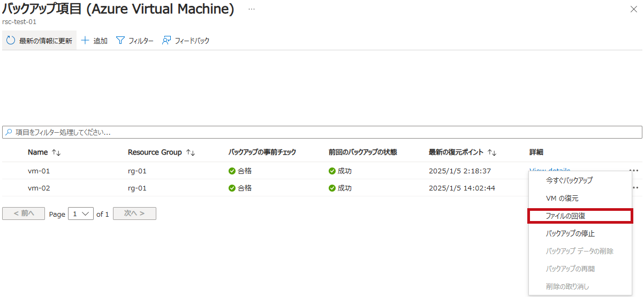
Task: Click green check icon for vm-02 成功
Action: click(x=332, y=188)
